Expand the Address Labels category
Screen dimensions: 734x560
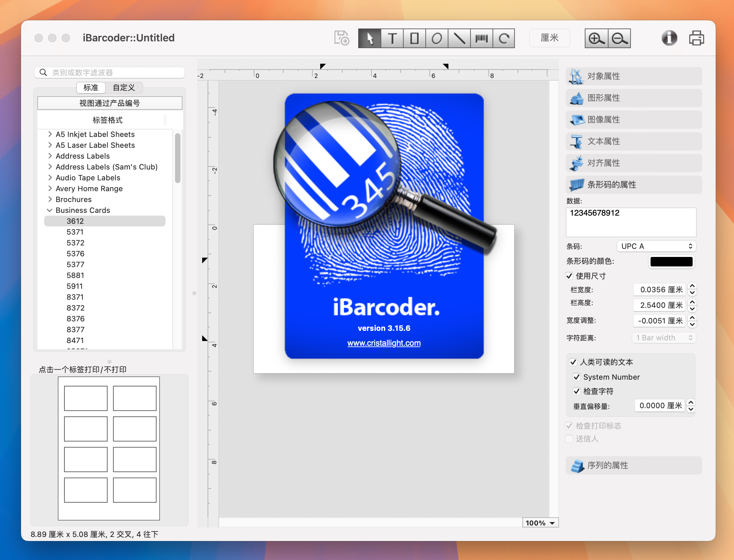tap(50, 156)
